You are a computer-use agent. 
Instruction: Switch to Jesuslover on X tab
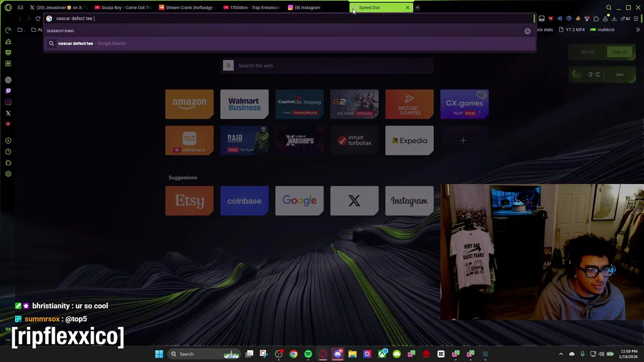[58, 8]
